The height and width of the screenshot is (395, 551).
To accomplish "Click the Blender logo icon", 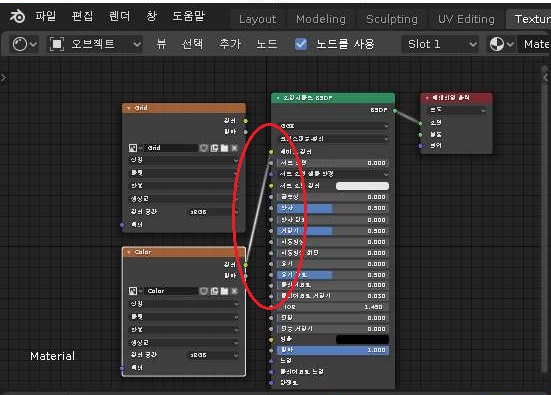I will coord(17,17).
